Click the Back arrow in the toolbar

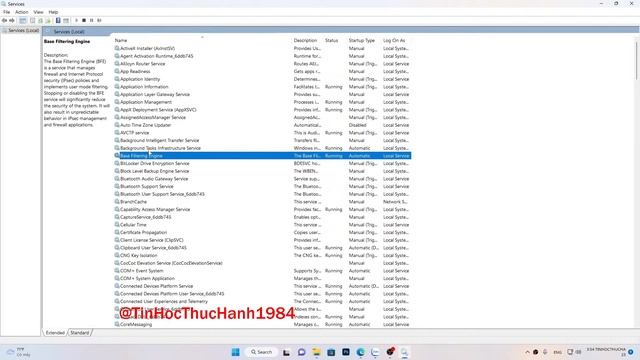[4, 20]
